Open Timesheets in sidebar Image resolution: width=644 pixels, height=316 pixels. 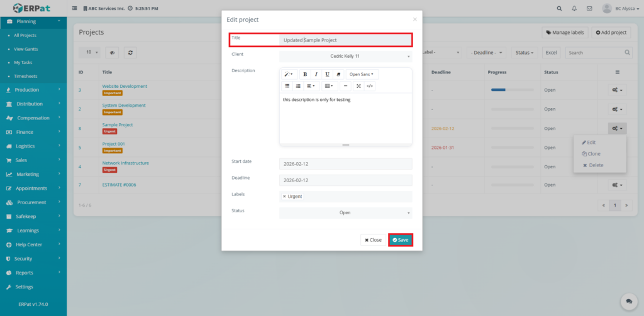click(x=25, y=77)
